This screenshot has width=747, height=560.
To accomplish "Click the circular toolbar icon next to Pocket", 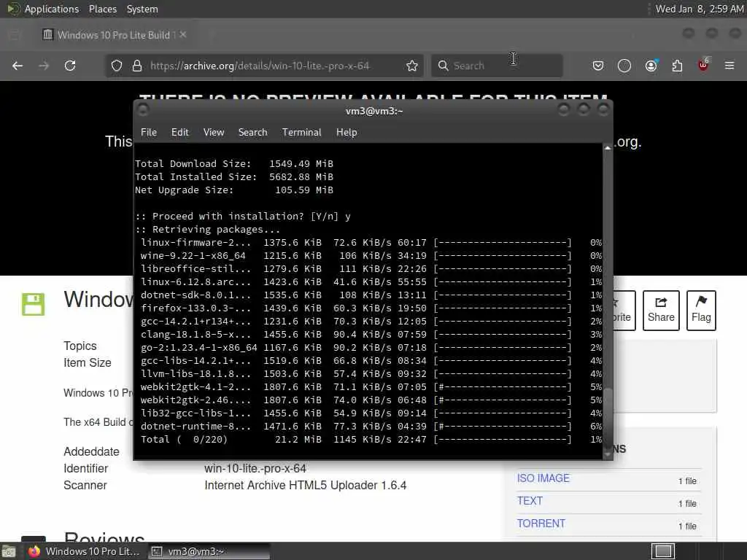I will 624,66.
